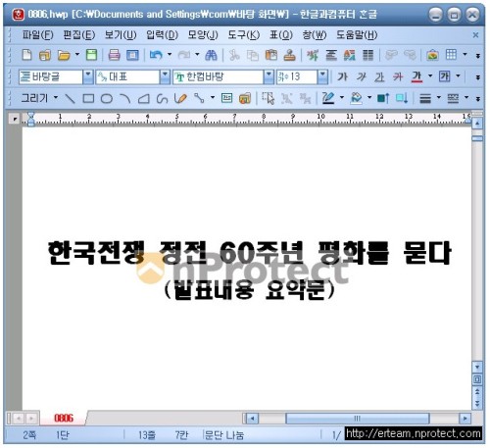Select the 0806 document tab

coord(64,418)
